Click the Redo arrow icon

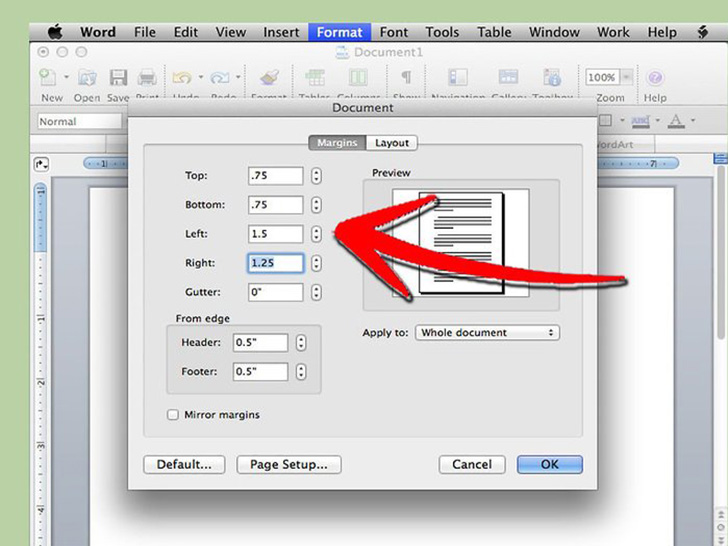pyautogui.click(x=220, y=77)
